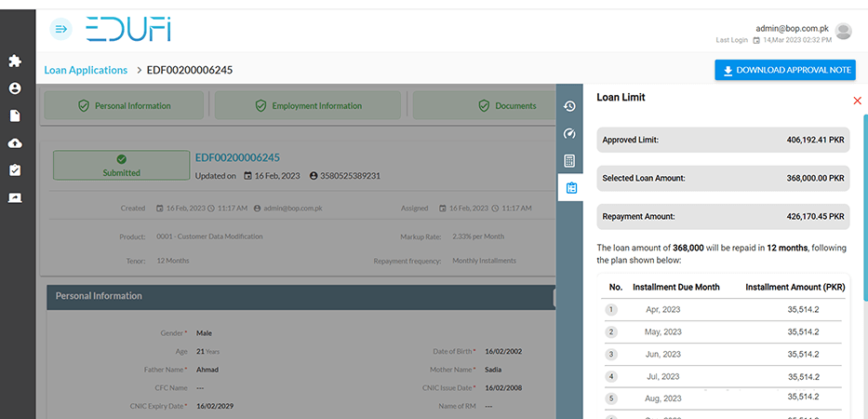The height and width of the screenshot is (419, 868).
Task: Open the screen share sidebar icon
Action: 15,197
